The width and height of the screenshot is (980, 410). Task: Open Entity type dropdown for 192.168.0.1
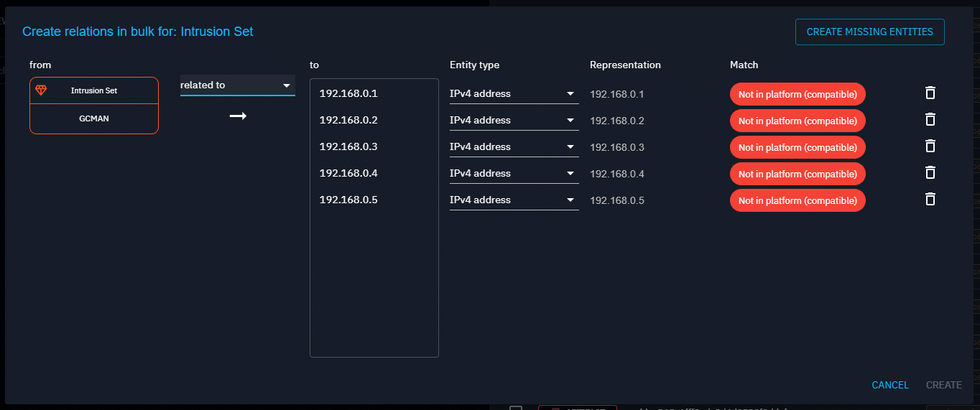coord(514,94)
